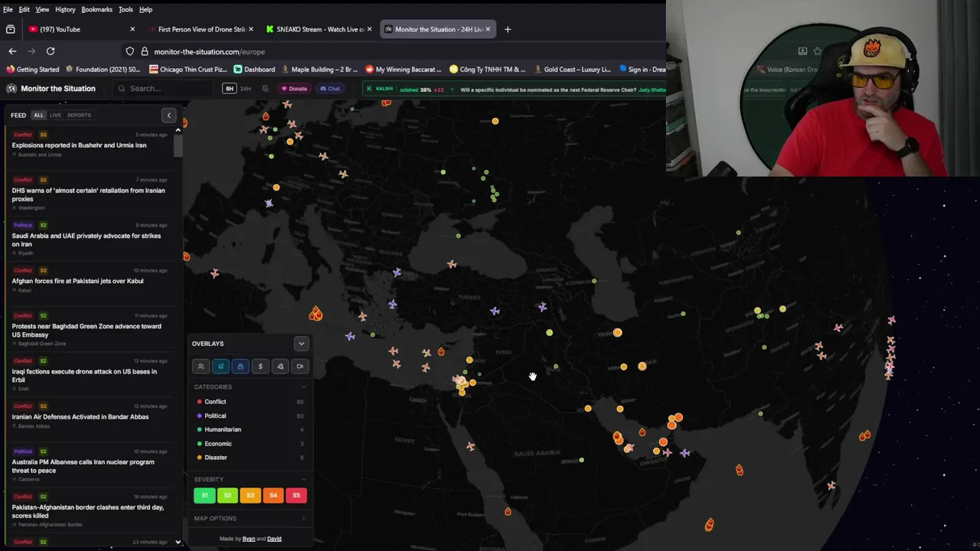The width and height of the screenshot is (980, 551).
Task: Click the Donate button
Action: (293, 89)
